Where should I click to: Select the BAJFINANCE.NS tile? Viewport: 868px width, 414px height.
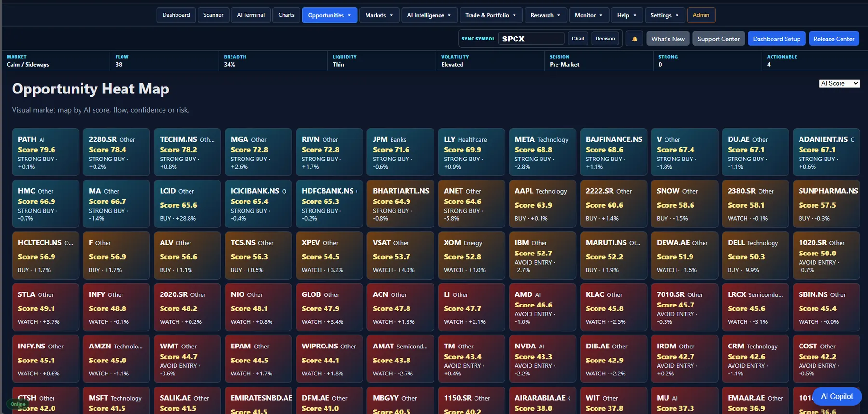point(613,152)
